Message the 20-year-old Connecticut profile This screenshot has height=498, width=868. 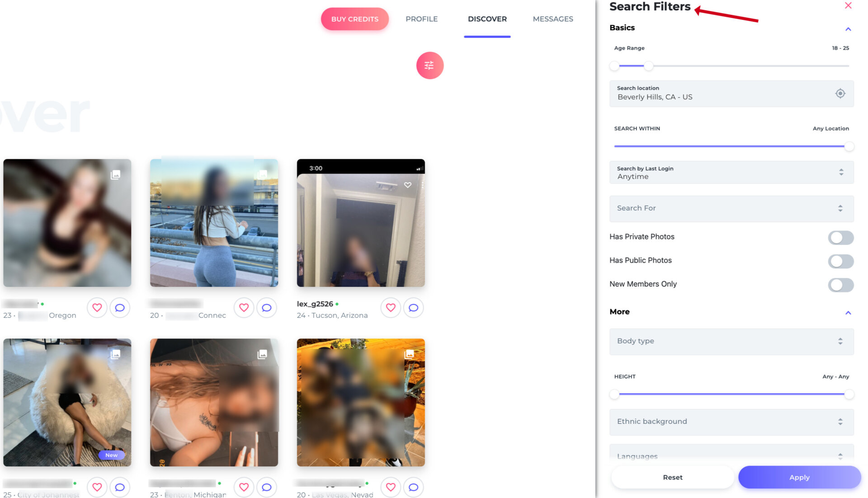[x=267, y=308]
